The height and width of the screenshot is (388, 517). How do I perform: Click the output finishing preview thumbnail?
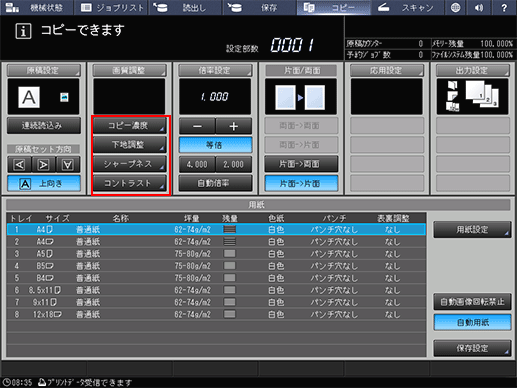tap(472, 97)
